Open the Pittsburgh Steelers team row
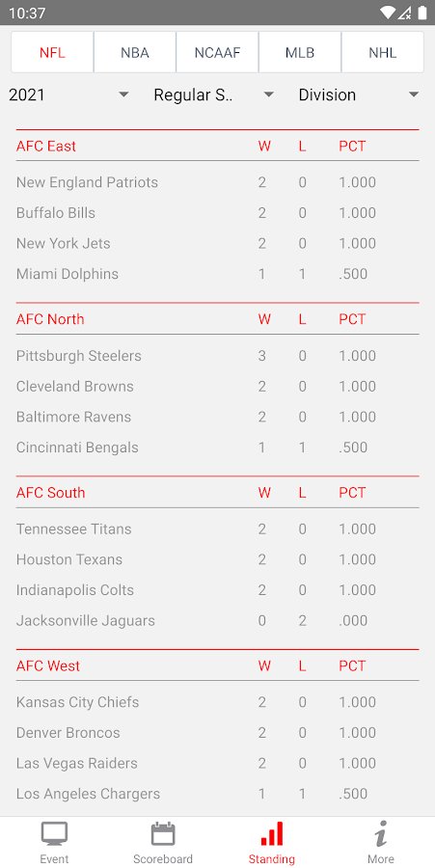 click(218, 355)
